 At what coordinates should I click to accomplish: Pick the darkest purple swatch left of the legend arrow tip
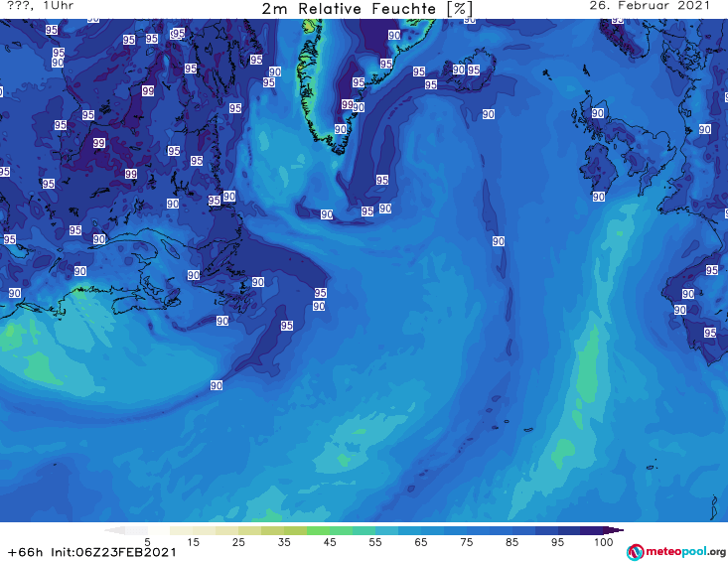[592, 530]
